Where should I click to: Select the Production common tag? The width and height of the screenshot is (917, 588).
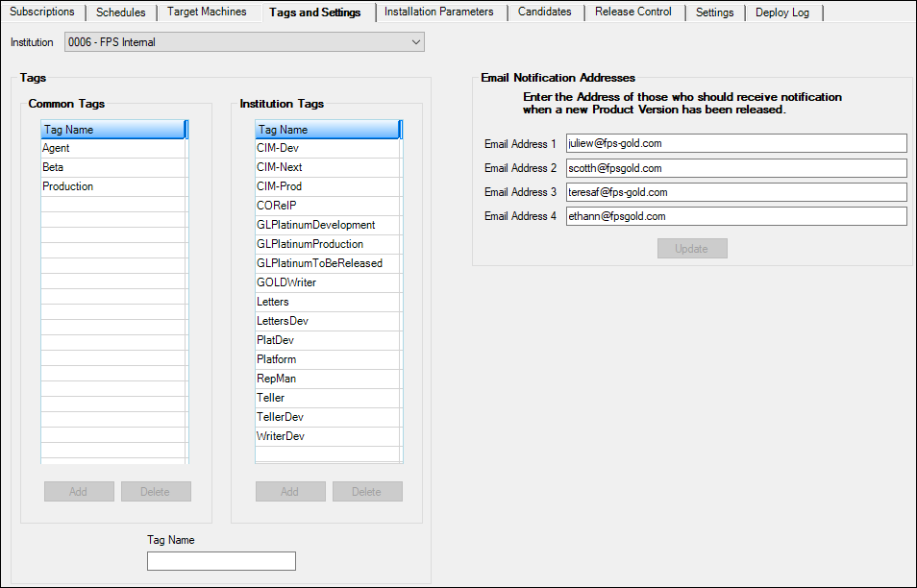[68, 186]
